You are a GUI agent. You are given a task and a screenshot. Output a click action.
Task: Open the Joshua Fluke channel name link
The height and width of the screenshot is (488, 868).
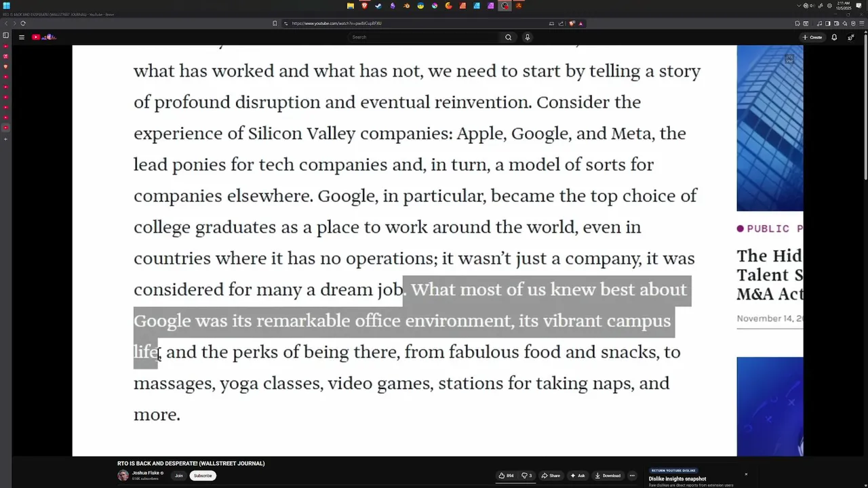tap(145, 473)
